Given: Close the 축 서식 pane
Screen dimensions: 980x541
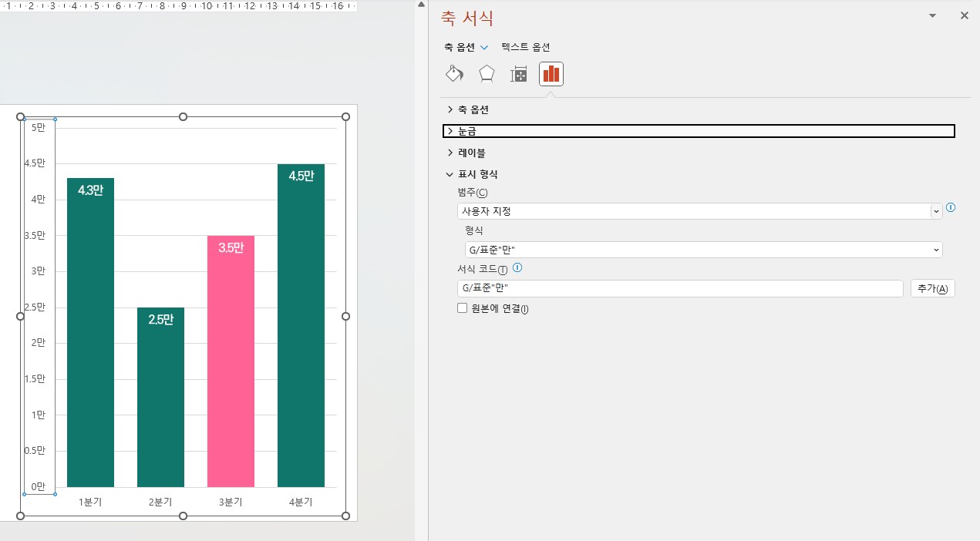Looking at the screenshot, I should pyautogui.click(x=964, y=15).
